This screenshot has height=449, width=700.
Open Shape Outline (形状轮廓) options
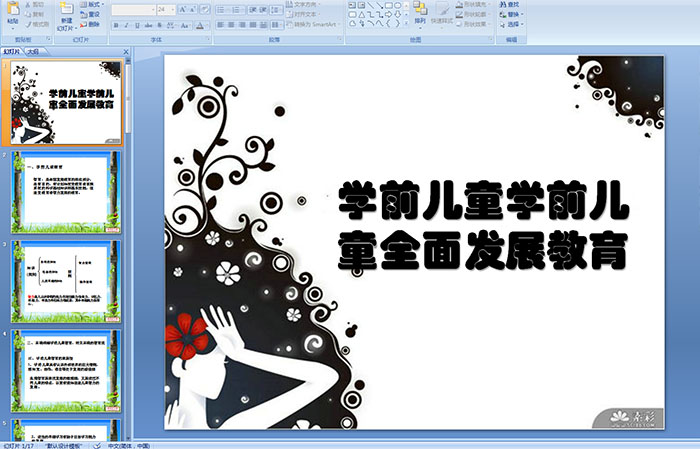[x=473, y=14]
